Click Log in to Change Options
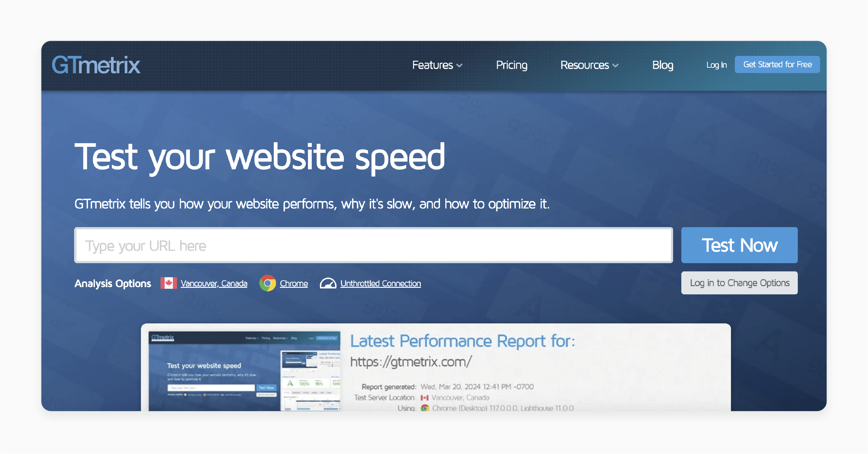This screenshot has width=868, height=454. [x=739, y=283]
